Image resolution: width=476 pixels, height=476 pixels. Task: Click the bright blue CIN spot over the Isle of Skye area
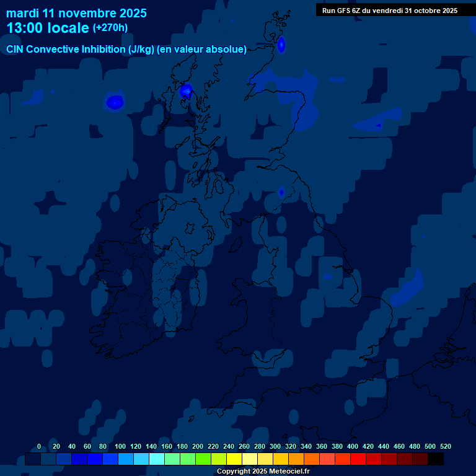(186, 92)
